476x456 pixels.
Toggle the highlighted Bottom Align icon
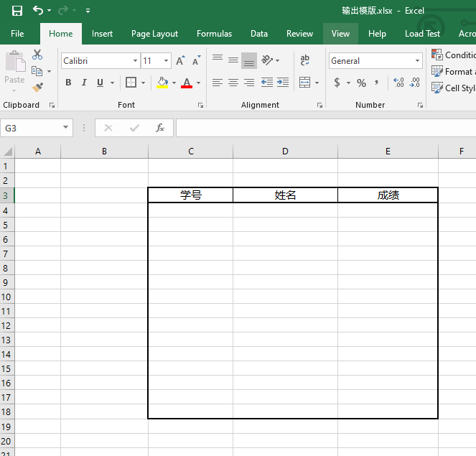[249, 61]
